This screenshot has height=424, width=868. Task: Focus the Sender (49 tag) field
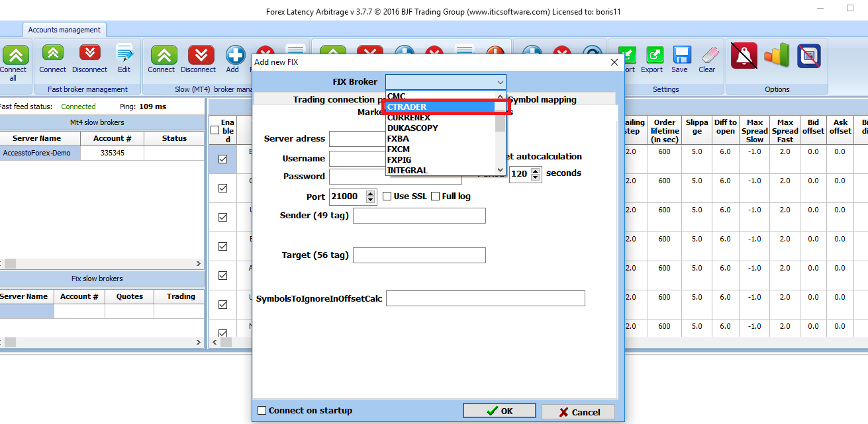pos(419,216)
